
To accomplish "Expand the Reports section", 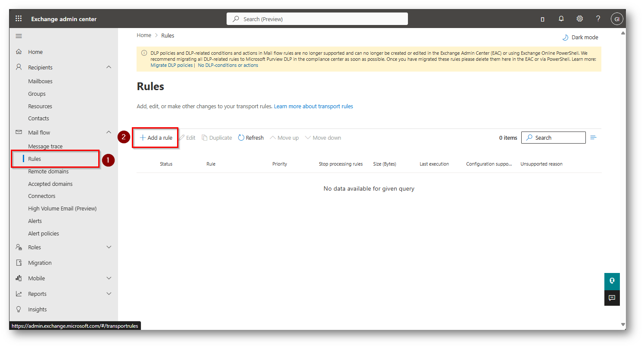I will pos(109,294).
